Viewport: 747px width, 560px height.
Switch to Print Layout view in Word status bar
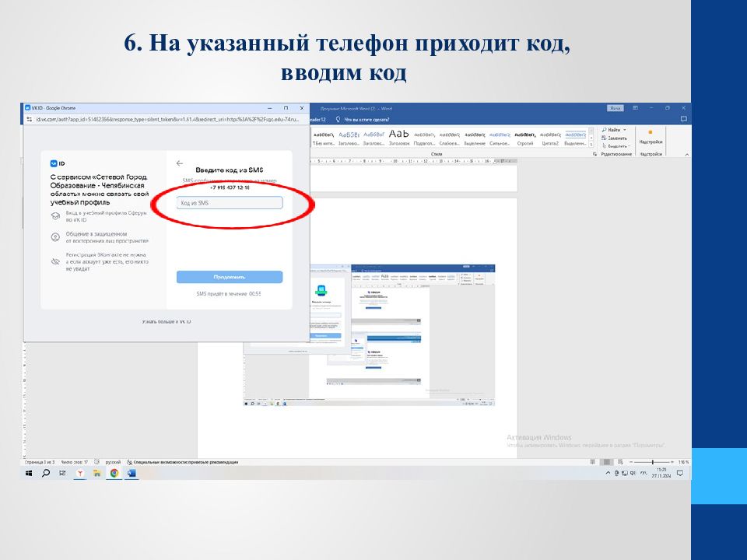click(606, 462)
